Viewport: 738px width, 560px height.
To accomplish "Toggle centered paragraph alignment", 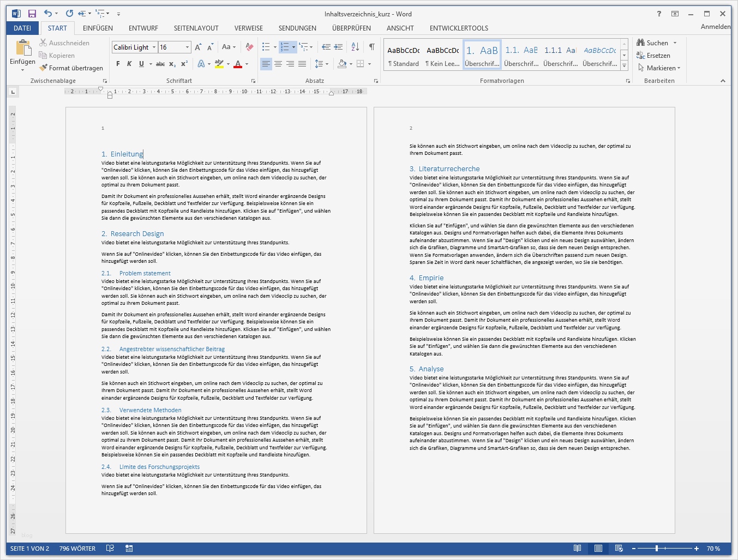I will (278, 64).
